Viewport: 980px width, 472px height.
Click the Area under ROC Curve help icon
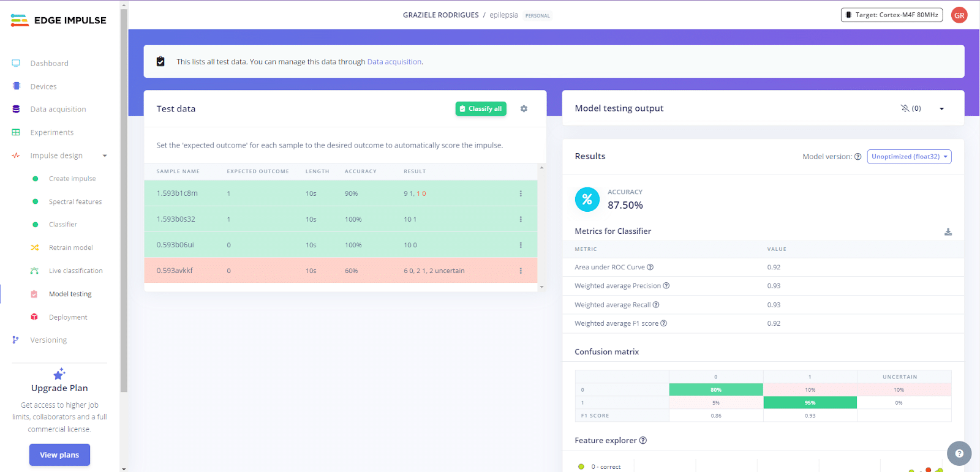tap(650, 268)
